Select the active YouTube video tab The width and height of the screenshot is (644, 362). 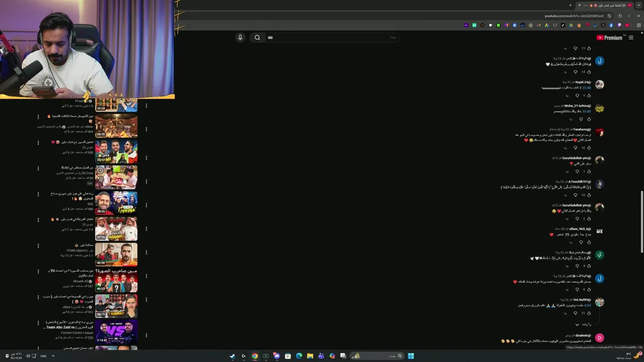click(605, 5)
